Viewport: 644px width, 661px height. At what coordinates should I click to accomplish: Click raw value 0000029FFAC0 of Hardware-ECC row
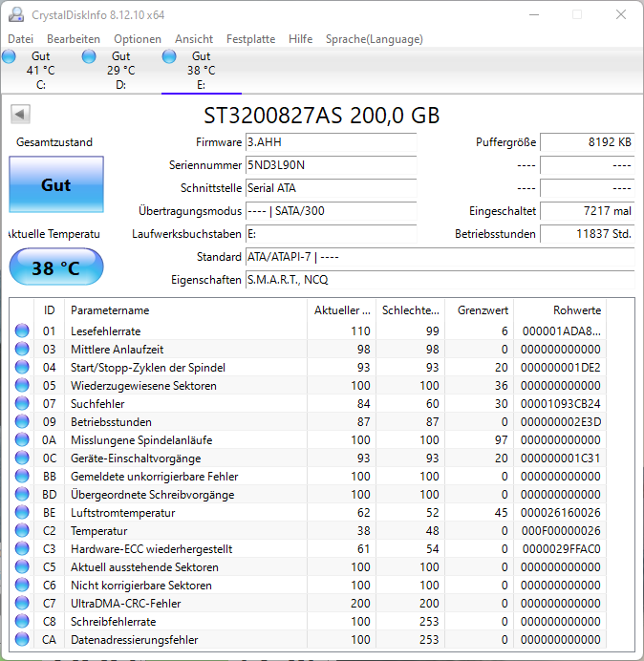pos(562,548)
